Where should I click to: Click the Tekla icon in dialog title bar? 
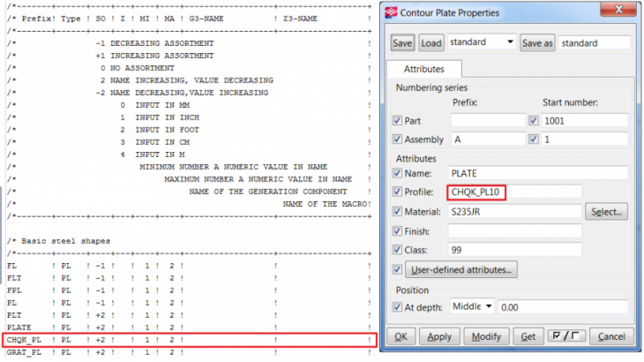(x=391, y=12)
